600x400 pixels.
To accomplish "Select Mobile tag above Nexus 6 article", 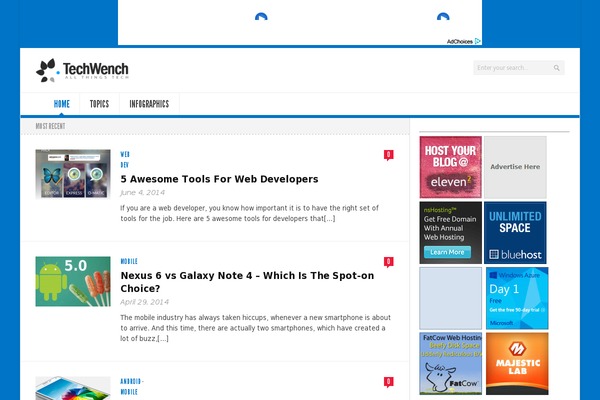I will 129,261.
